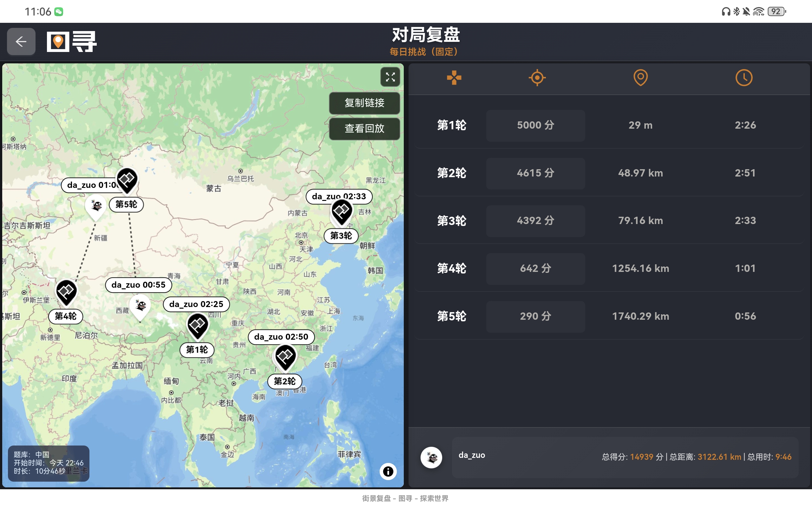This screenshot has height=507, width=812.
Task: Click the 图寻 logo
Action: pyautogui.click(x=71, y=42)
